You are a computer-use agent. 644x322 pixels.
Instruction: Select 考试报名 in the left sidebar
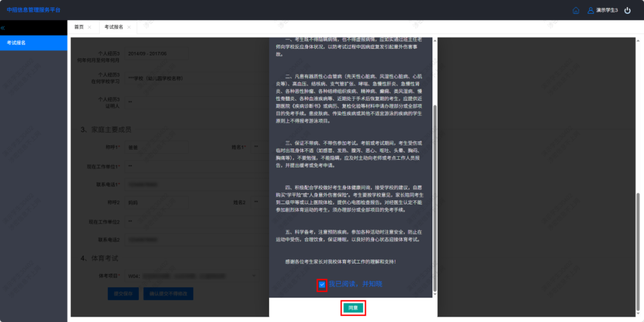pos(33,43)
